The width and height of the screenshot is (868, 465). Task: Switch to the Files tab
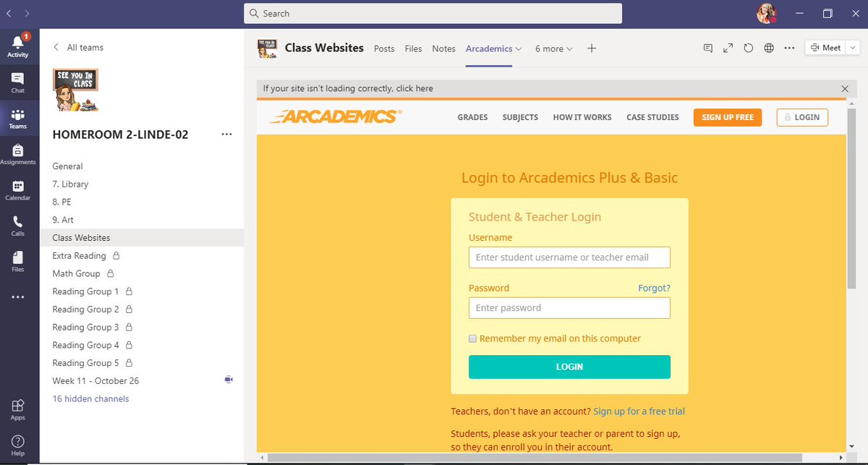414,48
